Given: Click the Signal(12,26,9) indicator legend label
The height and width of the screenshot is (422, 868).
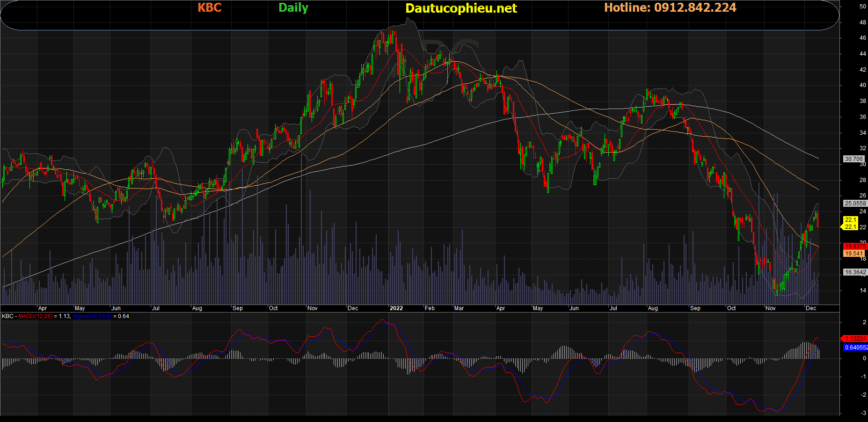Looking at the screenshot, I should click(92, 316).
